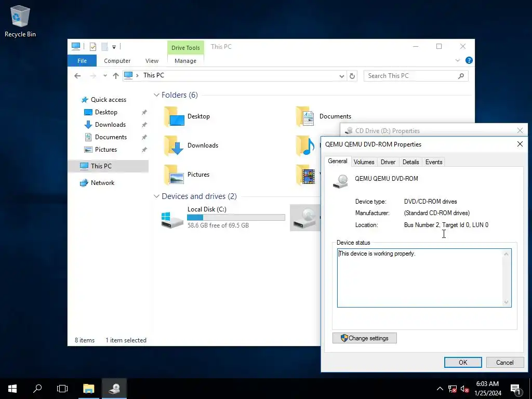Select the General tab in DVD-ROM Properties
The image size is (532, 399).
coord(337,161)
